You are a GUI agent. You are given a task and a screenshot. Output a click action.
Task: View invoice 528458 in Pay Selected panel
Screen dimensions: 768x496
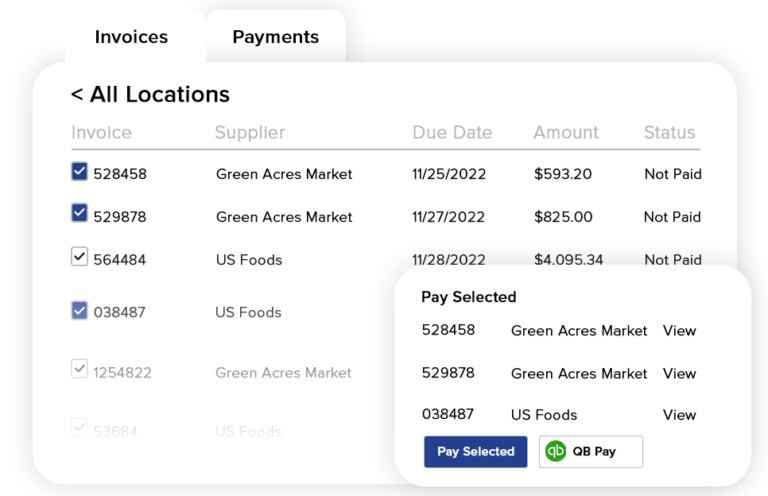(679, 331)
